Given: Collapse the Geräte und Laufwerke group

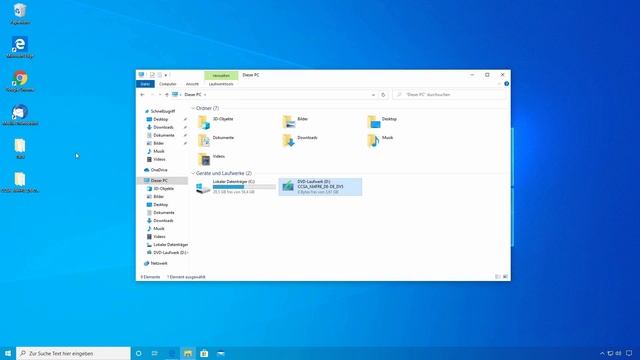Looking at the screenshot, I should coord(193,173).
